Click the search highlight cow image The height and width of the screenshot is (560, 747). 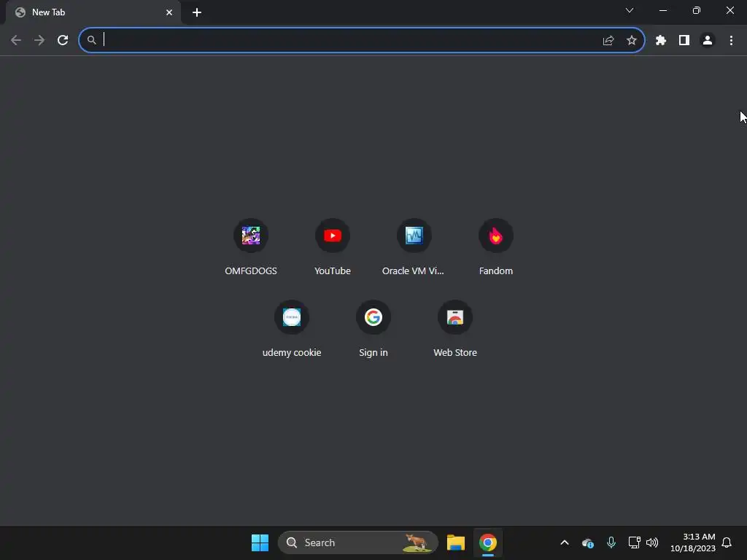(x=417, y=542)
